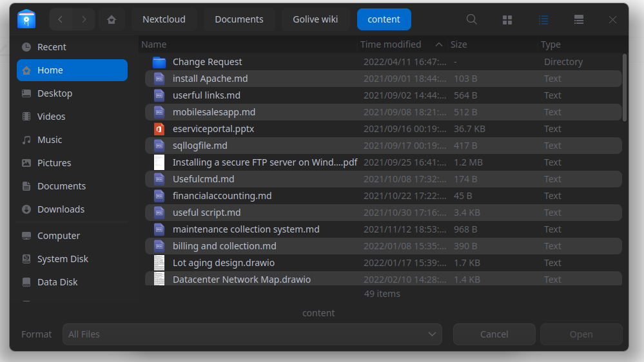This screenshot has width=644, height=362.
Task: Open the Nextcloud breadcrumb
Action: click(164, 19)
